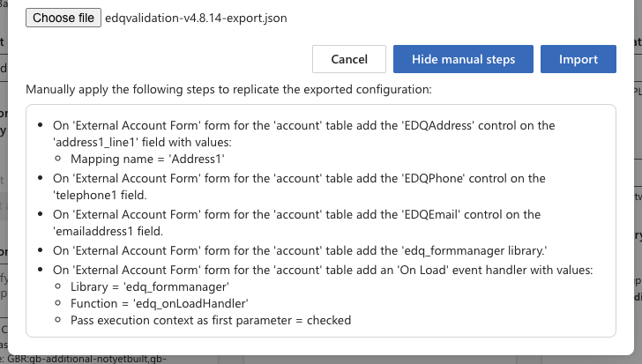Click the Mapping name = 'Address1' sub-item
Screen dimensions: 642x364
pos(148,159)
